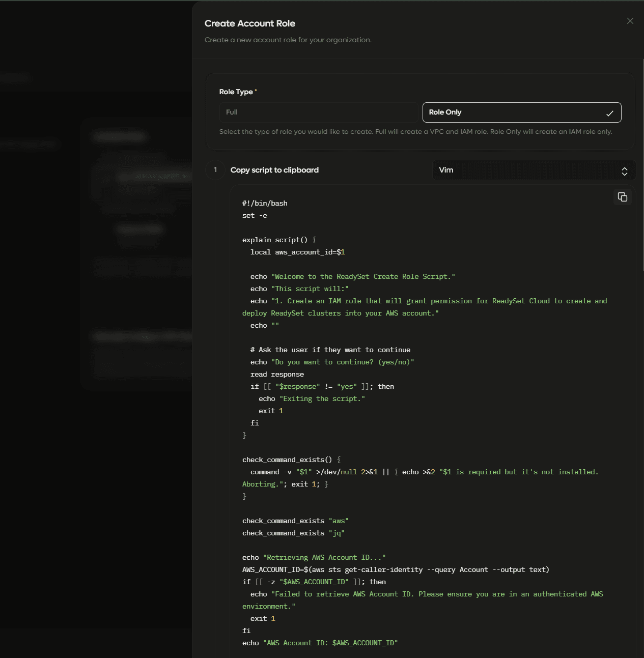The image size is (644, 658).
Task: Click the 'Welcome to the ReadySet' echo line
Action: [353, 276]
